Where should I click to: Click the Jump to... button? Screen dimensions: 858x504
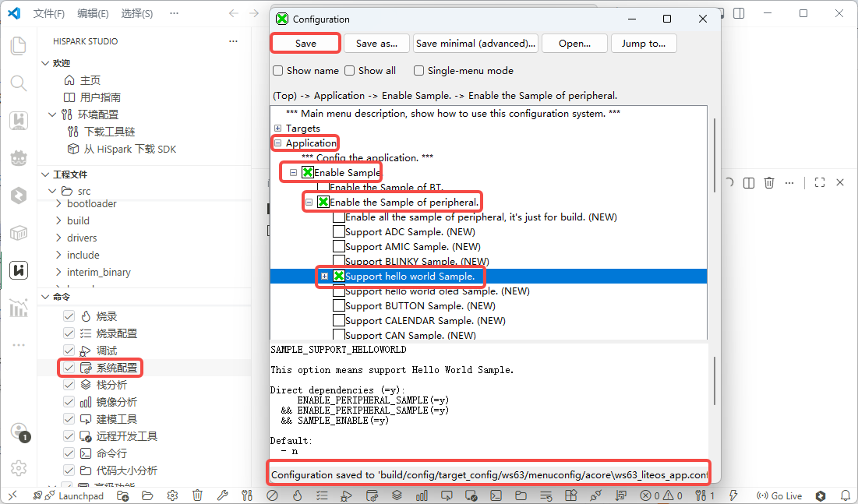pos(644,43)
